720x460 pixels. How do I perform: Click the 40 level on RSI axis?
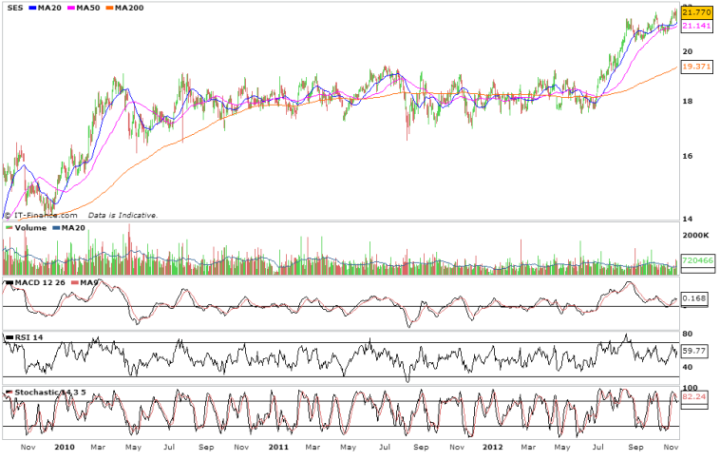point(687,367)
